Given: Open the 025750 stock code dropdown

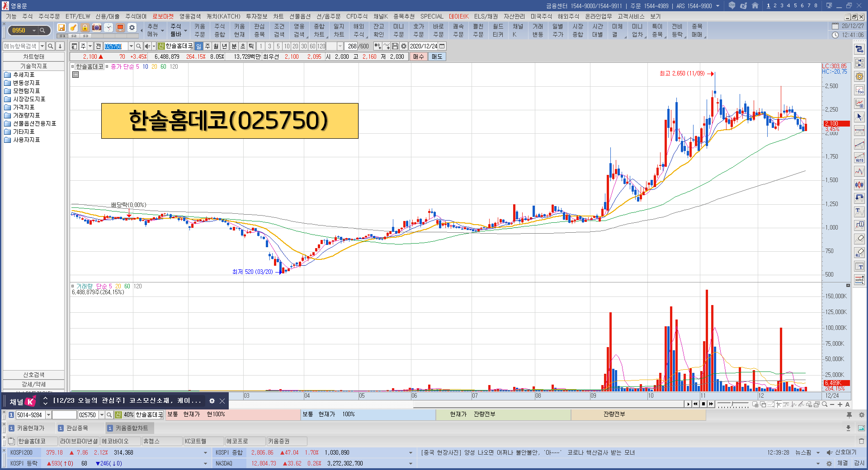Looking at the screenshot, I should [131, 46].
